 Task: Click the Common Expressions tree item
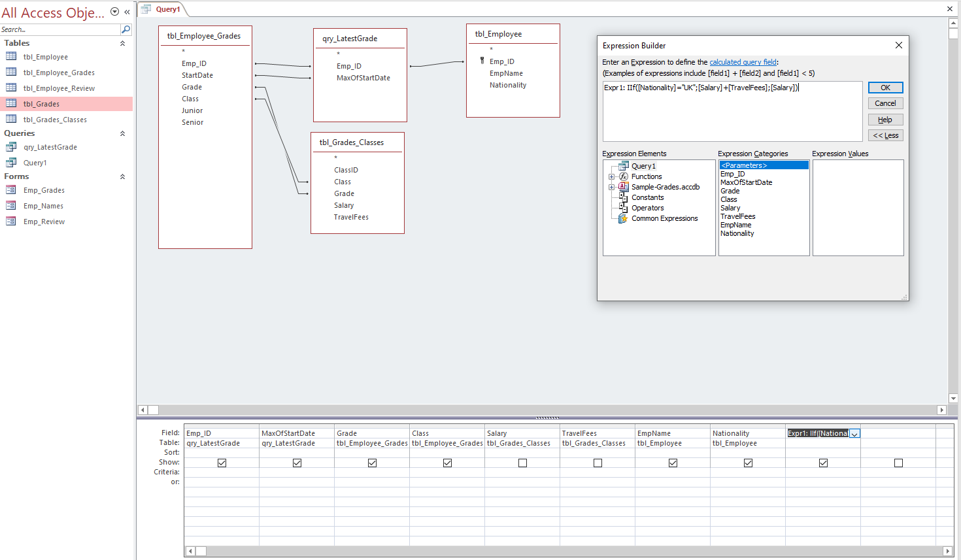pyautogui.click(x=664, y=218)
